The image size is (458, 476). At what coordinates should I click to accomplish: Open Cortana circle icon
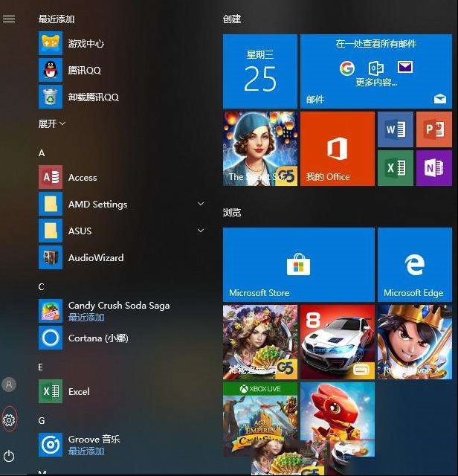click(x=51, y=338)
